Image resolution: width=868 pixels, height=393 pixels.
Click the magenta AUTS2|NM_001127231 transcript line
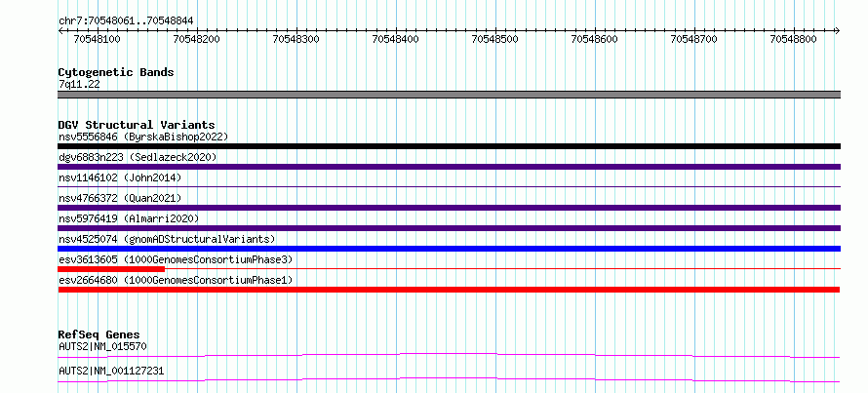449,379
